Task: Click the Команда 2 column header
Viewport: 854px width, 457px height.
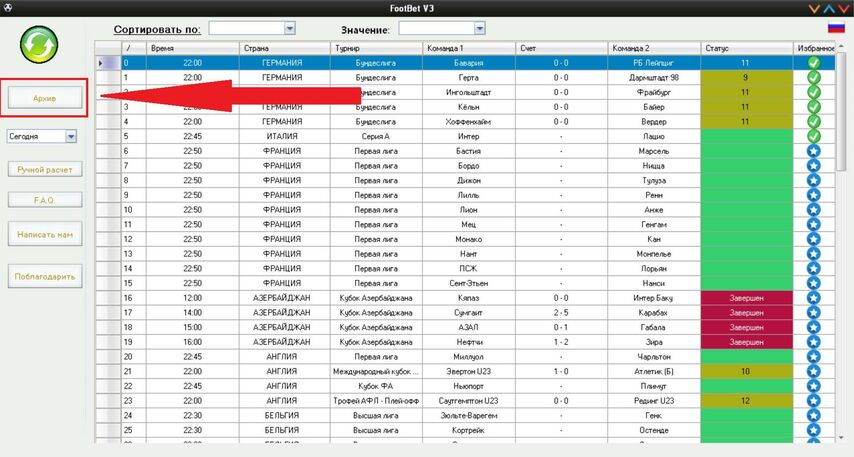Action: [x=654, y=48]
